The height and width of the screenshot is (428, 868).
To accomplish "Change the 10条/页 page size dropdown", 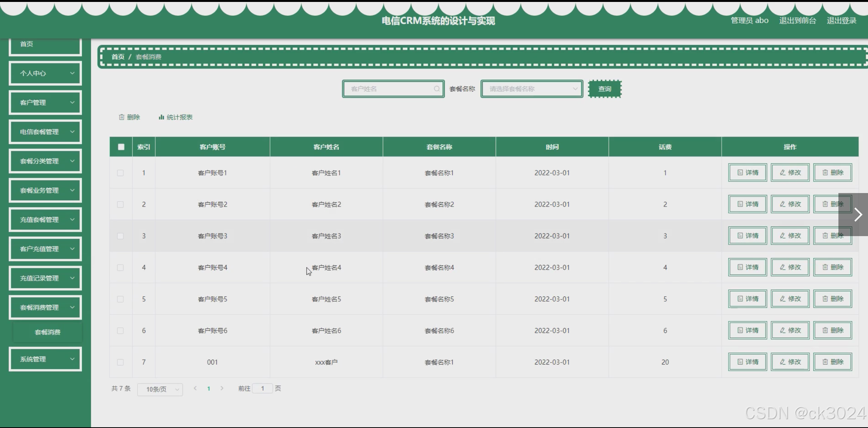I will [160, 389].
